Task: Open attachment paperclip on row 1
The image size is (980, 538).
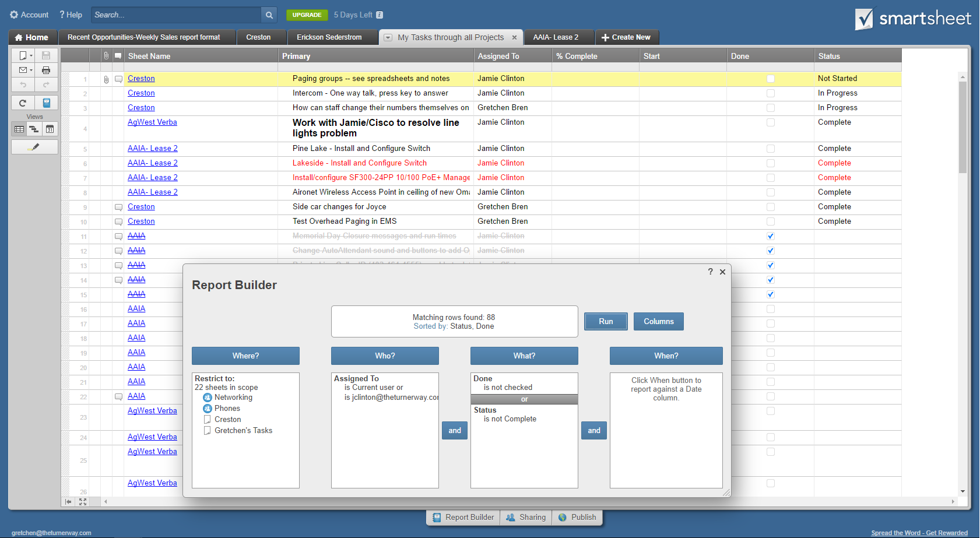Action: (x=106, y=79)
